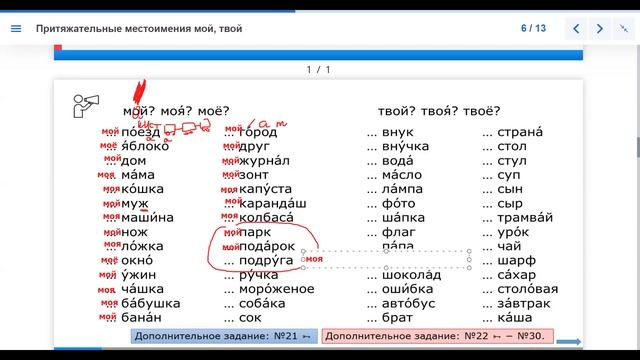Click the word карандаш
640x360 pixels.
coord(273,203)
